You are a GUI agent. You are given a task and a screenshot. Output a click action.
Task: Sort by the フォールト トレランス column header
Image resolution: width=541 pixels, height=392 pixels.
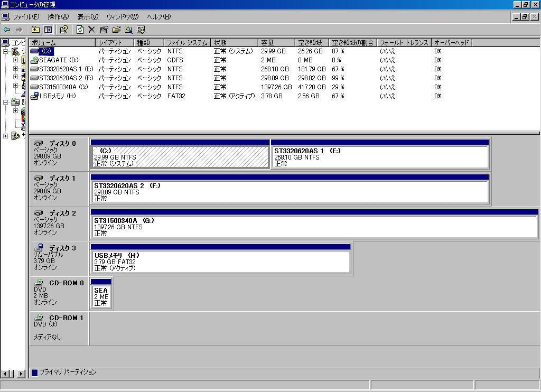(x=404, y=43)
